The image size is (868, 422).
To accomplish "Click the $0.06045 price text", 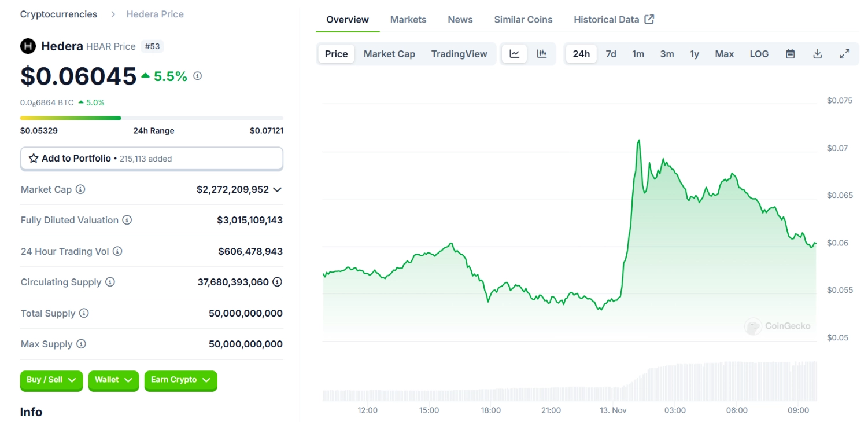I will [78, 76].
